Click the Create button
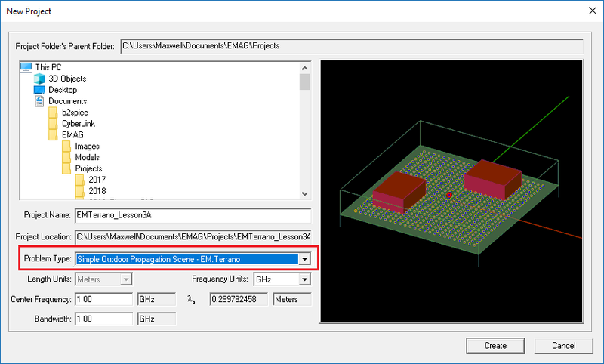Viewport: 604px width, 364px height. click(x=495, y=346)
